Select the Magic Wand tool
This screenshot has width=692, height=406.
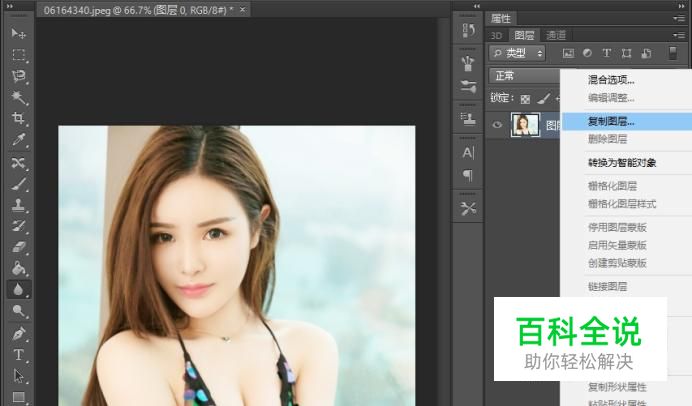pyautogui.click(x=18, y=97)
